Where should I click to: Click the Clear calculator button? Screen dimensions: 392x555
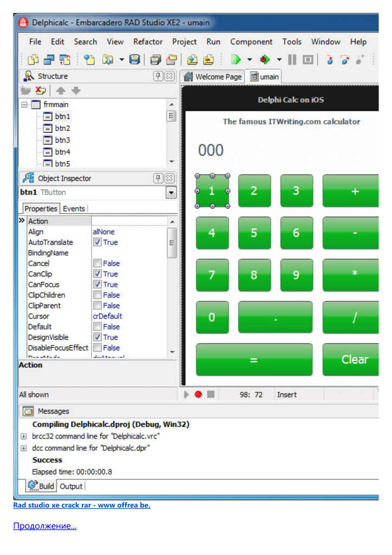pos(354,359)
